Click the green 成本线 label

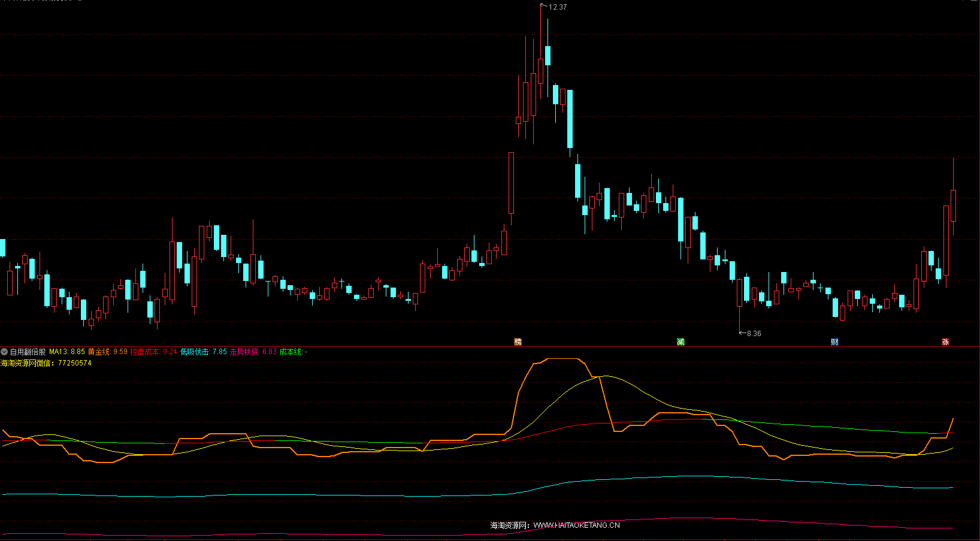(292, 352)
